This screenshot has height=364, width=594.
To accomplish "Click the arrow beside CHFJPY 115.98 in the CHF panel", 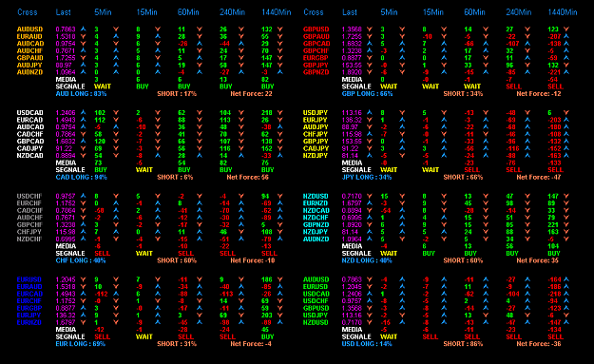I will click(83, 232).
